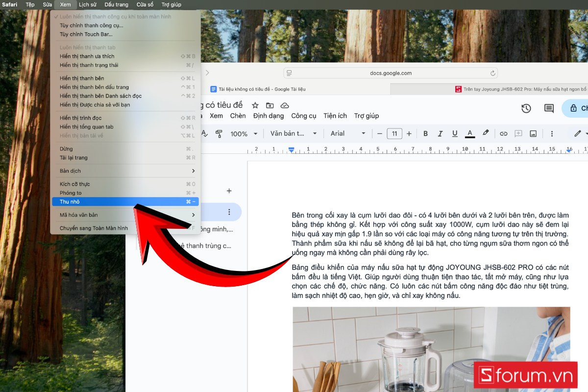Toggle bold formatting
The width and height of the screenshot is (588, 392).
[x=425, y=133]
